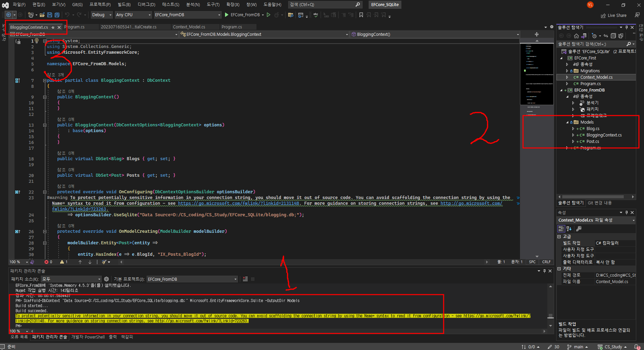The height and width of the screenshot is (350, 644).
Task: Toggle auto-hide pin of Properties panel
Action: tap(626, 212)
